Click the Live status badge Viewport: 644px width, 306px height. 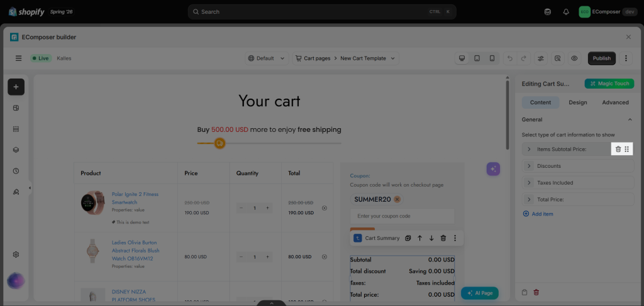tap(40, 58)
